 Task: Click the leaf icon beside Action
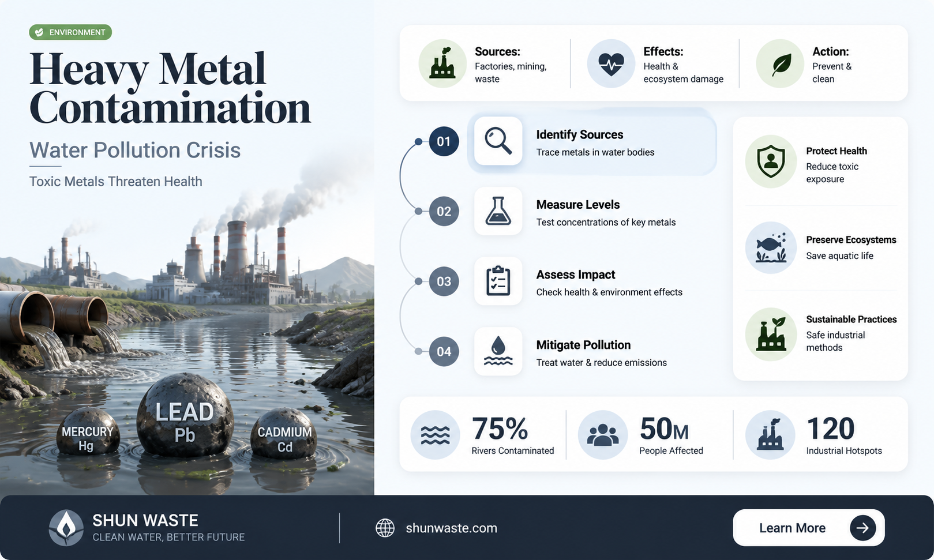tap(780, 63)
